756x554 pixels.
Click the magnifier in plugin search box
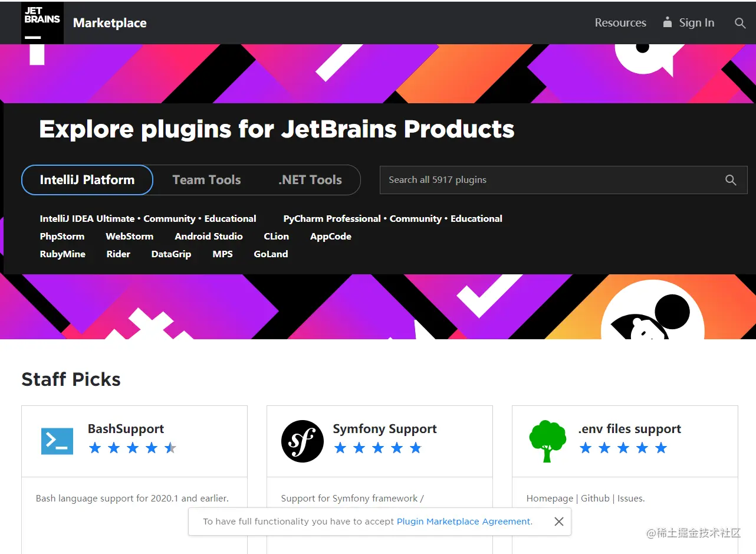[731, 180]
